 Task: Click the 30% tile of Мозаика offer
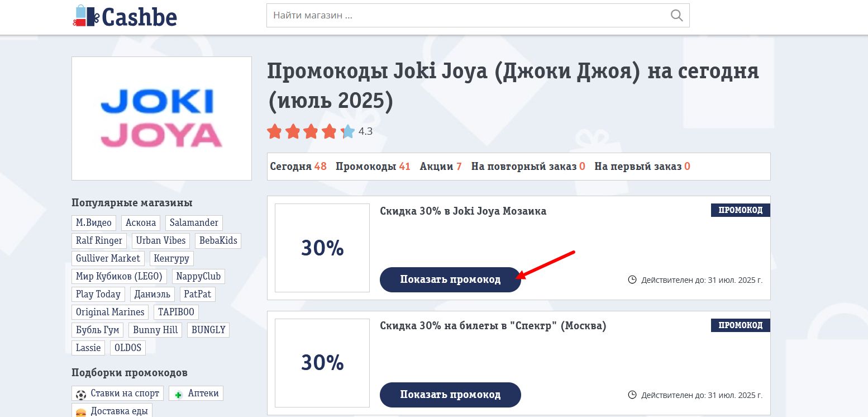click(x=322, y=248)
